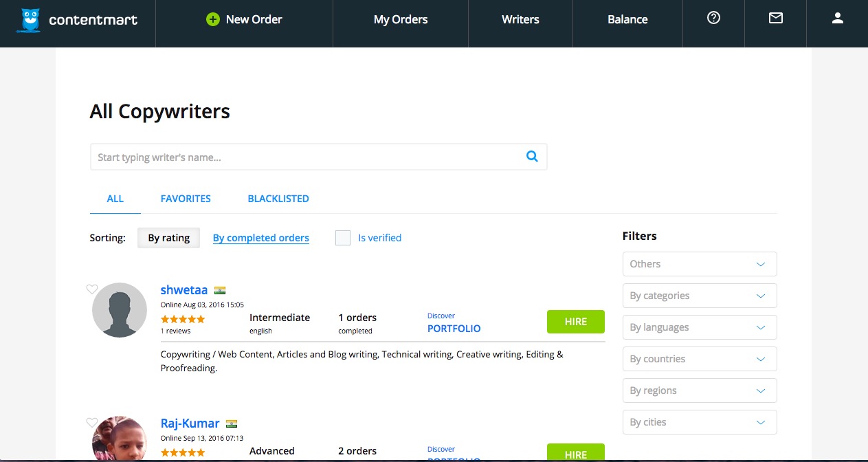Viewport: 868px width, 462px height.
Task: Click the India flag next to Raj-Kumar
Action: (x=232, y=423)
